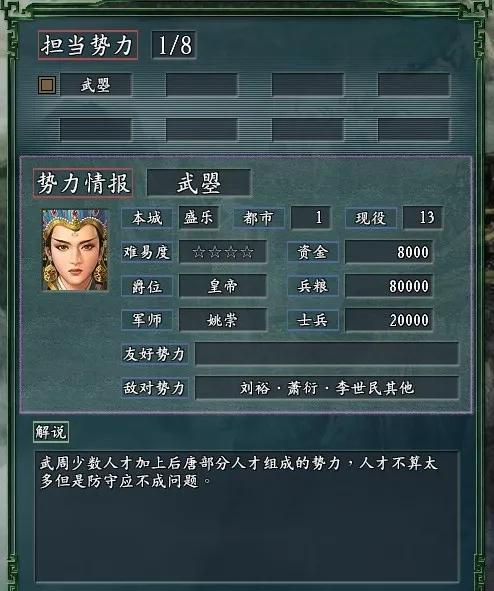Click the 1/8 faction counter
Image resolution: width=494 pixels, height=591 pixels.
[174, 45]
